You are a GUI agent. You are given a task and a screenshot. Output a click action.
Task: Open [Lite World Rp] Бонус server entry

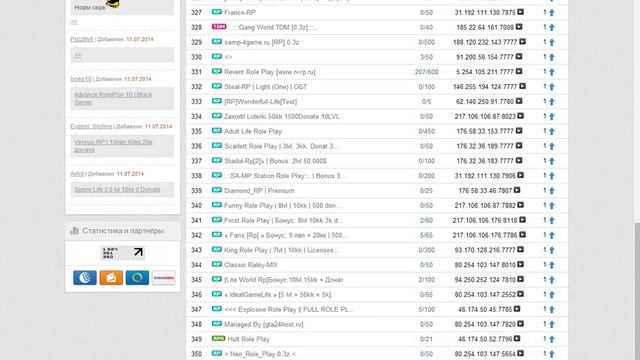pos(283,280)
